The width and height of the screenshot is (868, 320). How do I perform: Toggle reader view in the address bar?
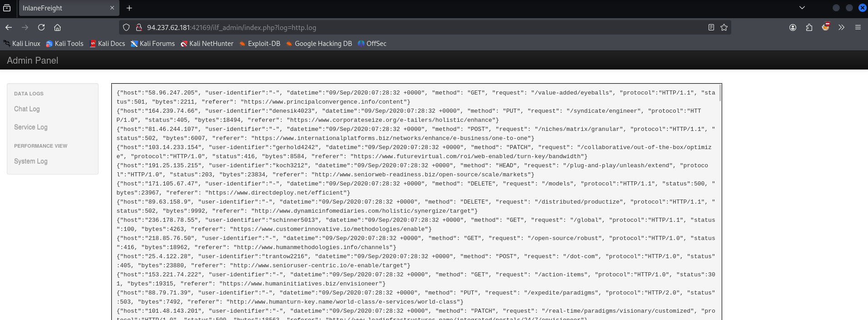711,27
